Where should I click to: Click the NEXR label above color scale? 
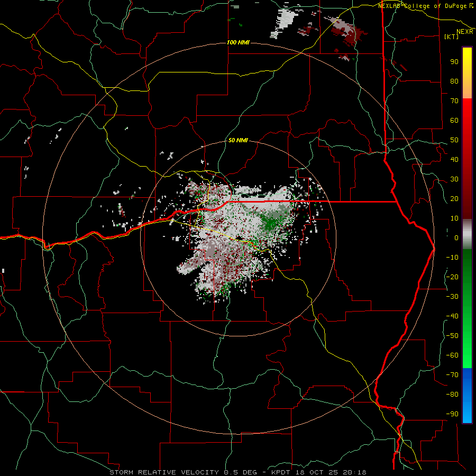[465, 32]
